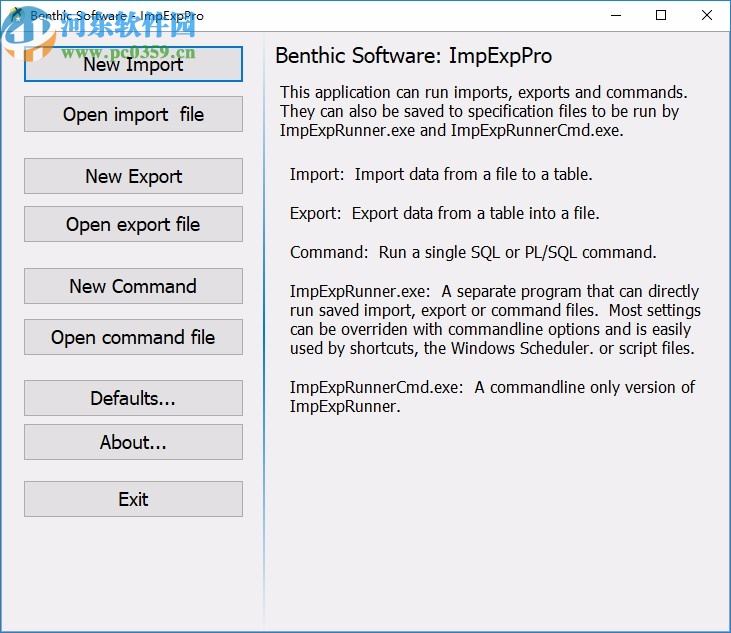Click the 'Command: Run a single SQL' line
This screenshot has height=633, width=731.
[473, 253]
